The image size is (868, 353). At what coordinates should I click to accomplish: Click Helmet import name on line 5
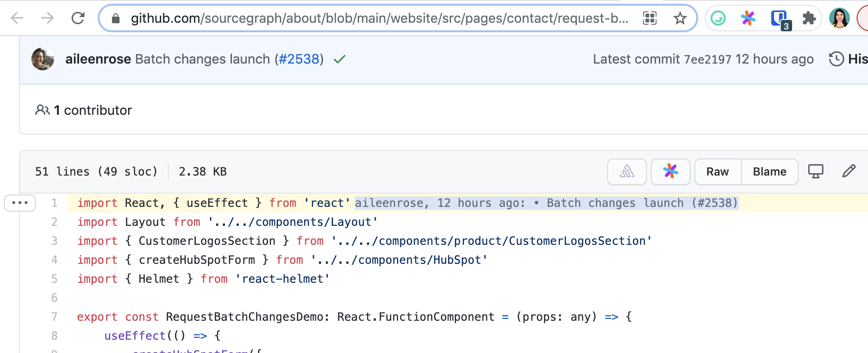159,279
